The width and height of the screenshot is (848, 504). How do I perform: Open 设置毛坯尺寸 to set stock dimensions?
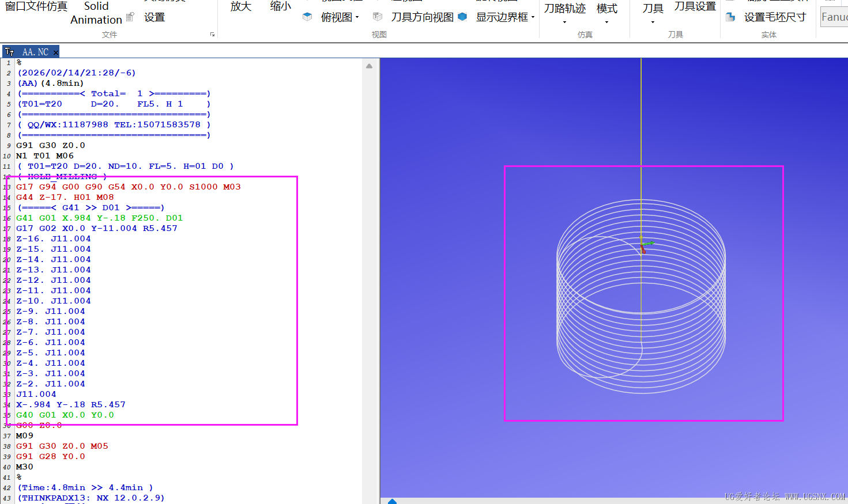click(x=775, y=17)
